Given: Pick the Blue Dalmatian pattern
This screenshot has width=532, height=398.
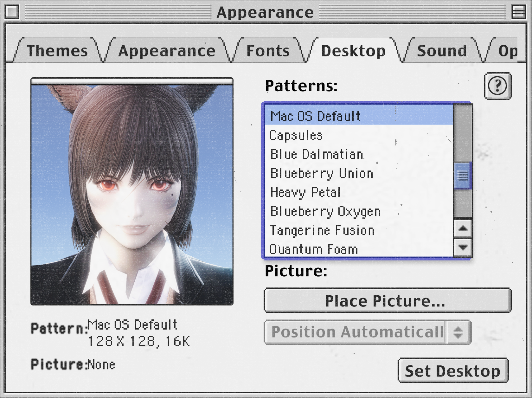Looking at the screenshot, I should click(x=359, y=154).
